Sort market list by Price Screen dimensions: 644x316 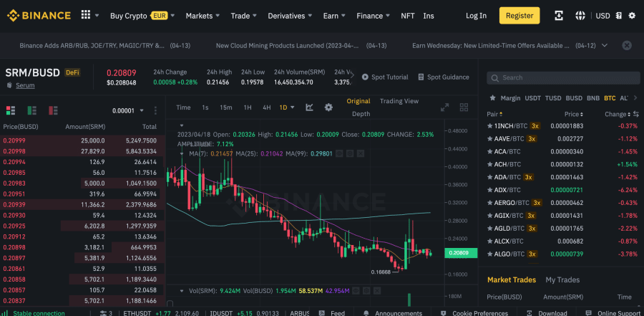(x=574, y=114)
